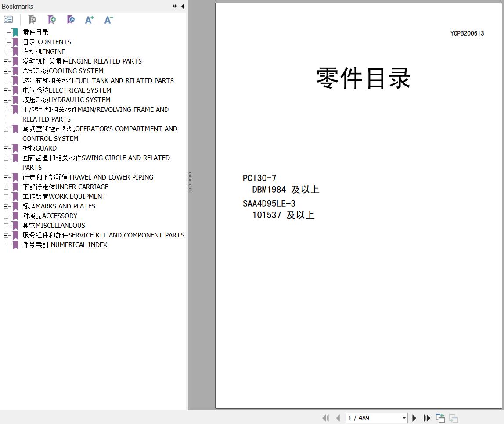Collapse the bookmarks panel with the left arrow
Image resolution: width=504 pixels, height=424 pixels.
click(x=183, y=6)
